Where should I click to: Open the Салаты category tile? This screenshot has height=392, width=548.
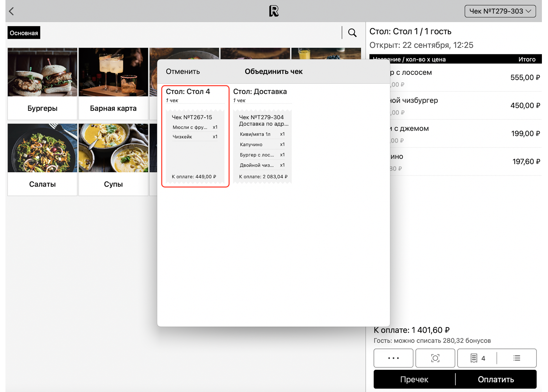pos(42,159)
